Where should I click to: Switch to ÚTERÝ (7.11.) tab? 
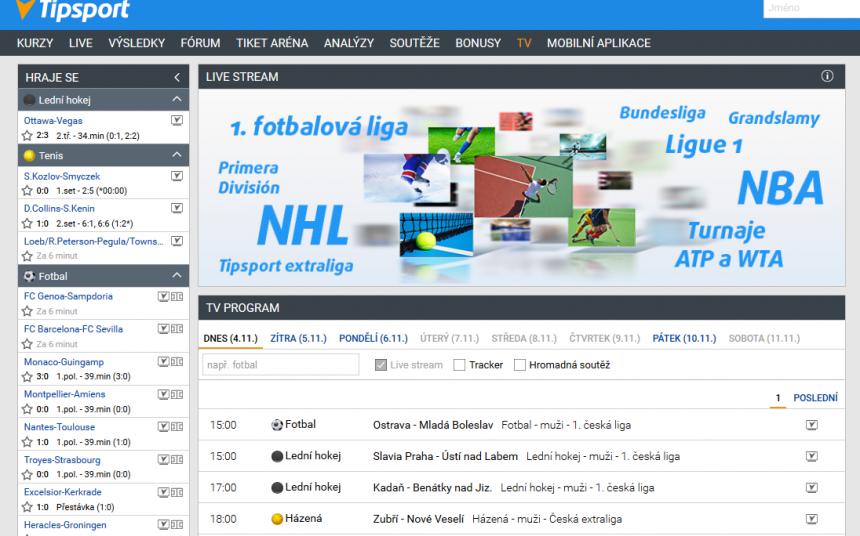point(450,338)
